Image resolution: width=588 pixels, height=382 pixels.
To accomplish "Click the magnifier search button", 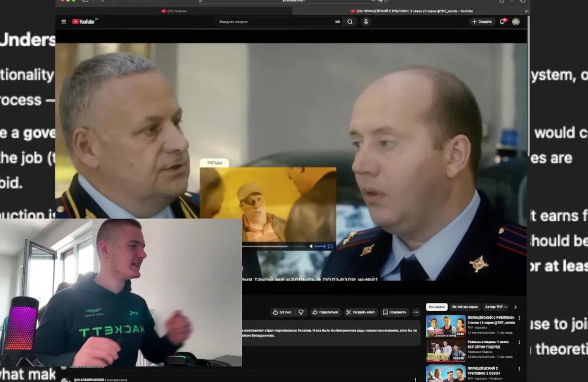I will pyautogui.click(x=350, y=22).
